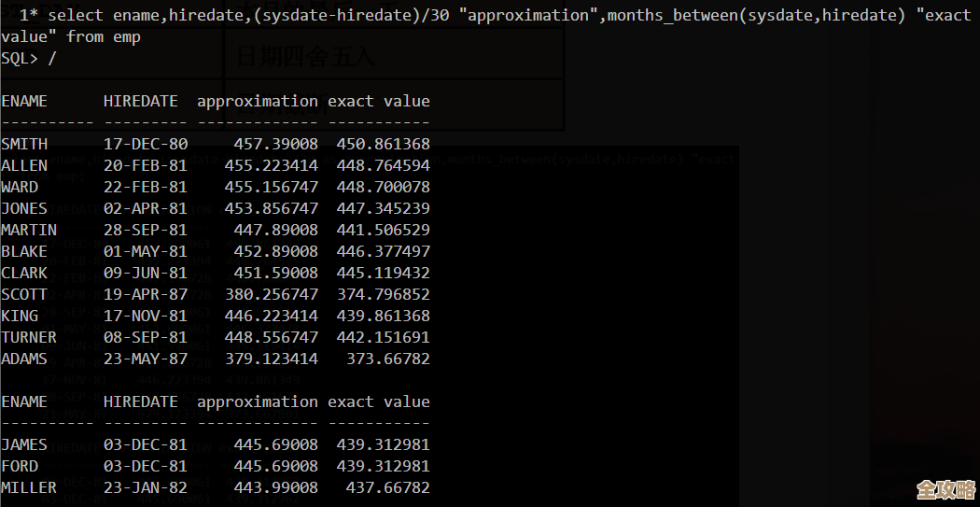Click the employee name SMITH
Viewport: 980px width, 507px height.
24,144
